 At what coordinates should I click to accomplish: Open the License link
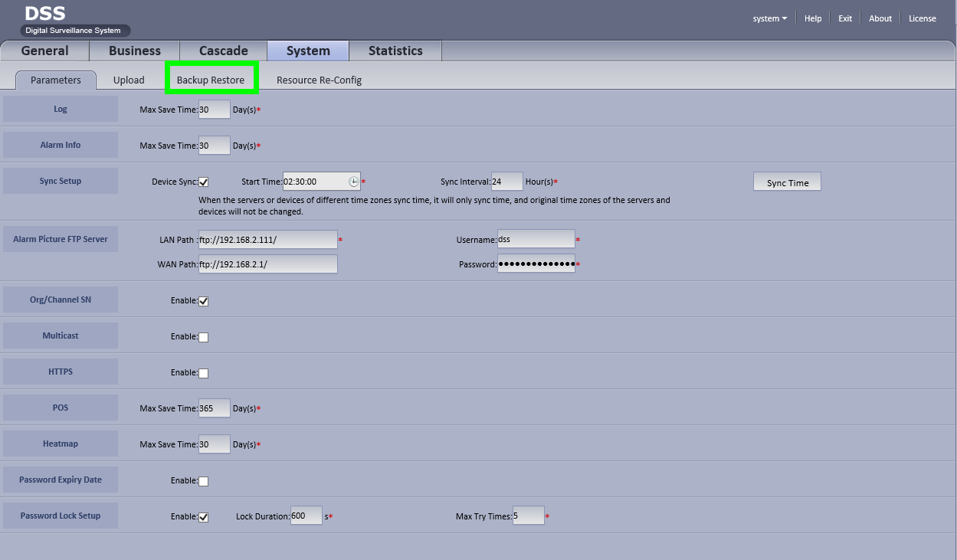922,18
